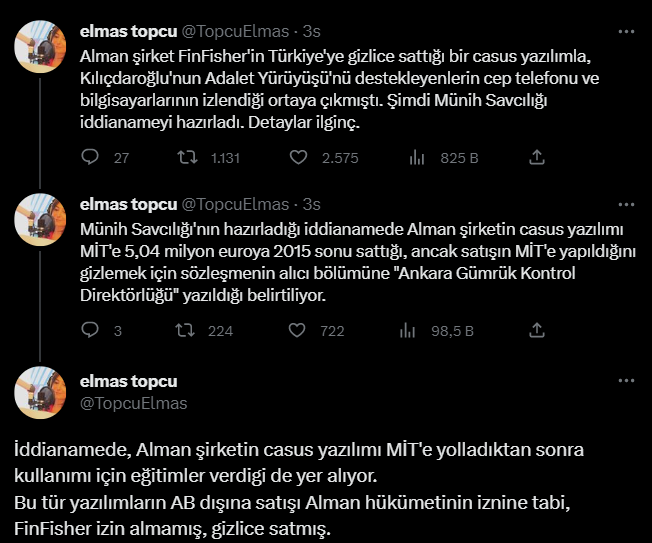Share the second tweet
The image size is (652, 543).
536,330
